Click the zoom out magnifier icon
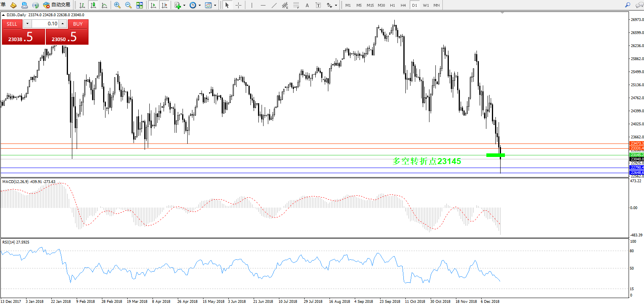This screenshot has height=304, width=644. point(128,5)
